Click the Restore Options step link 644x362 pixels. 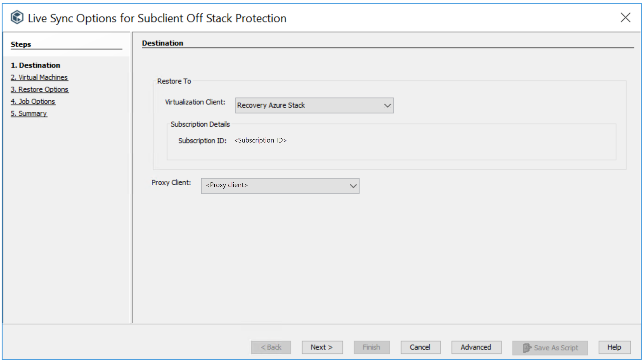tap(40, 89)
